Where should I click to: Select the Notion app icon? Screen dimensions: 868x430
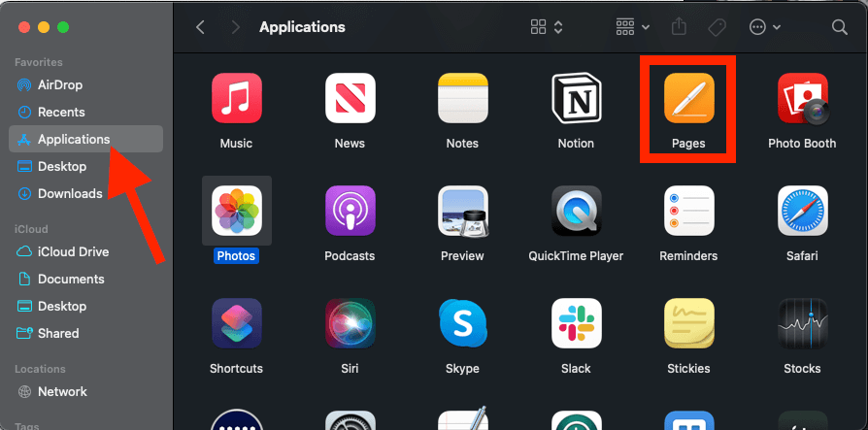point(576,98)
